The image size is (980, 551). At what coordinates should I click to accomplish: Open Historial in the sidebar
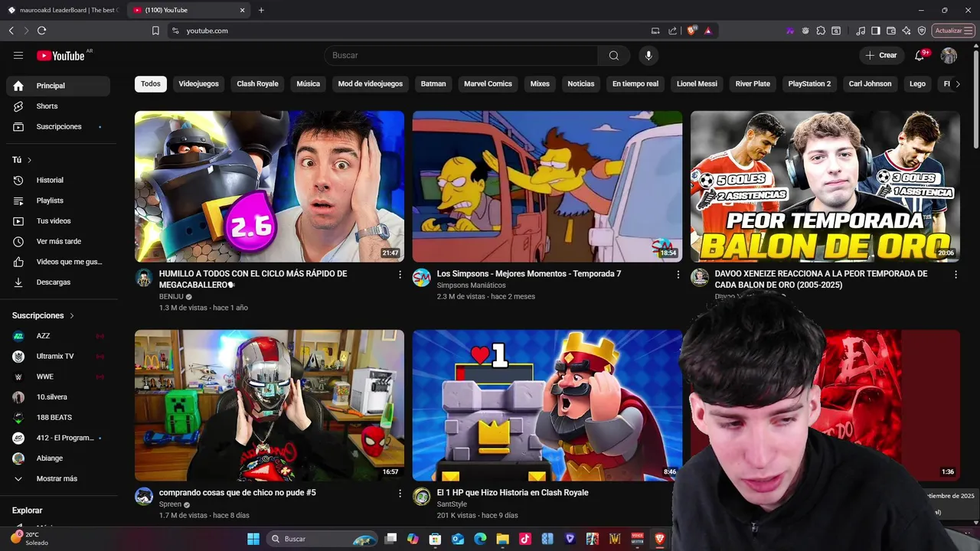coord(58,180)
